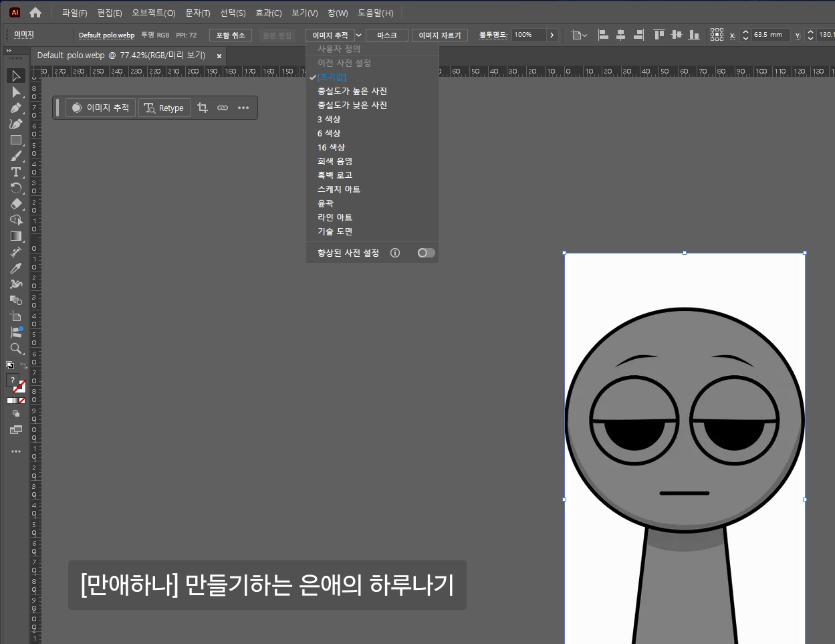
Task: Open the 파일(F) menu
Action: coord(74,13)
